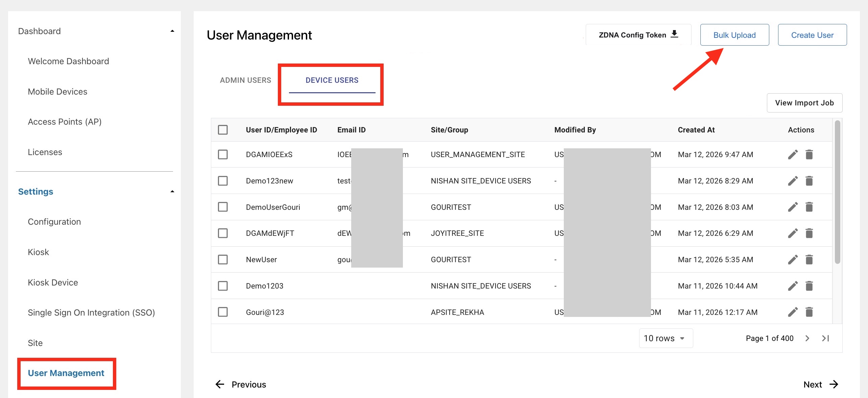Open Mobile Devices from sidebar

(x=57, y=92)
